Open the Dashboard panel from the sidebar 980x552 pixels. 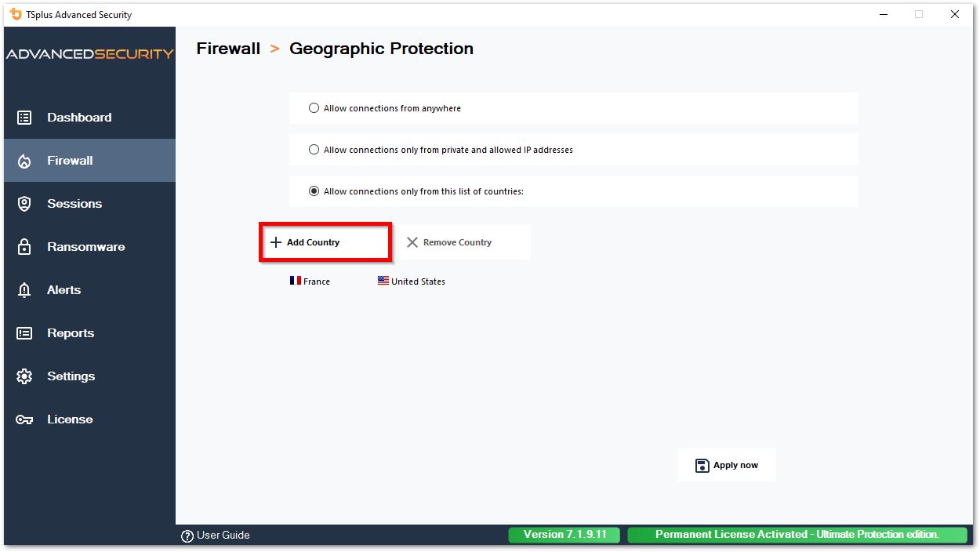tap(78, 117)
